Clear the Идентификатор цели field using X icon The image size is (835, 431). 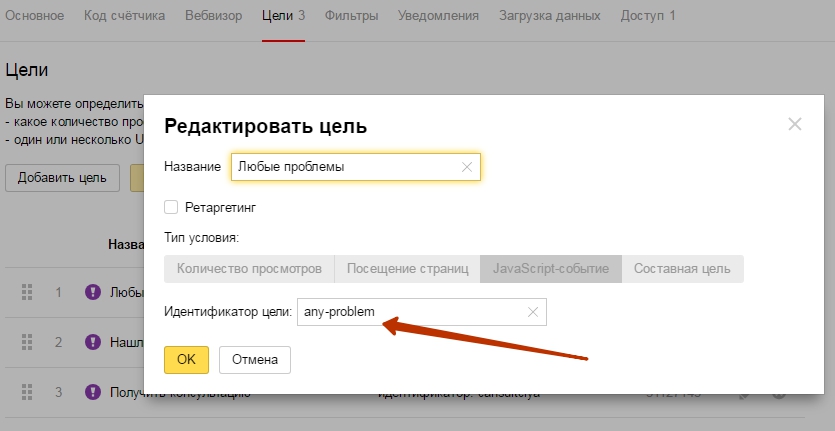click(x=533, y=313)
